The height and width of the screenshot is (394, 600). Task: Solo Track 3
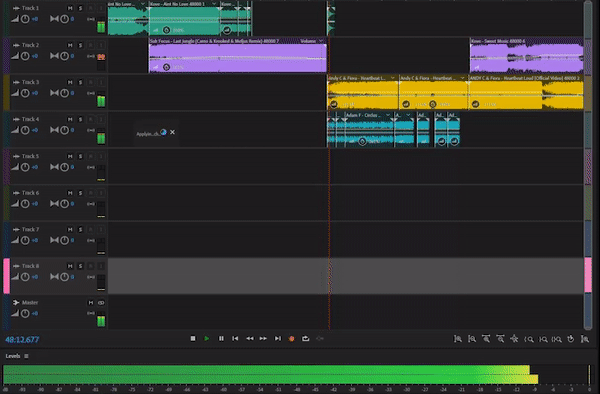coord(80,82)
